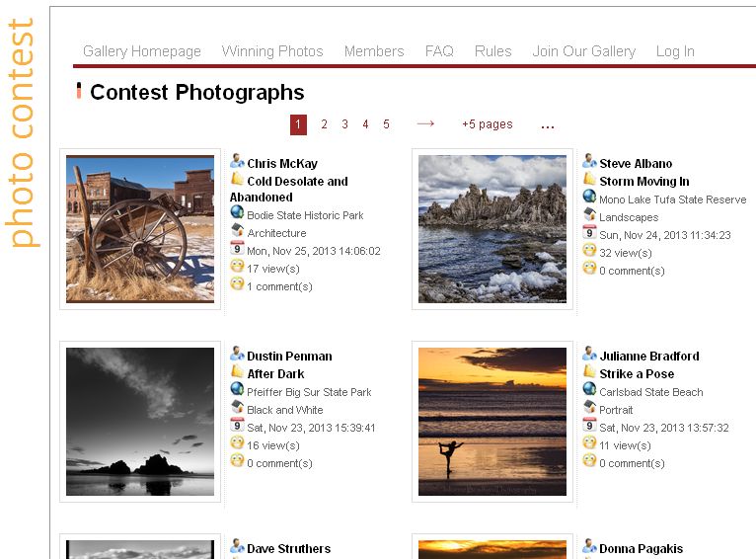Click category icon beside Landscapes
Image resolution: width=756 pixels, height=559 pixels.
click(x=589, y=214)
